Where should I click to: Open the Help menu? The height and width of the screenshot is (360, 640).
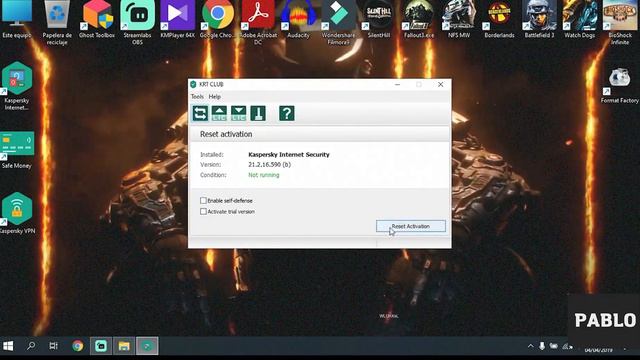point(215,97)
